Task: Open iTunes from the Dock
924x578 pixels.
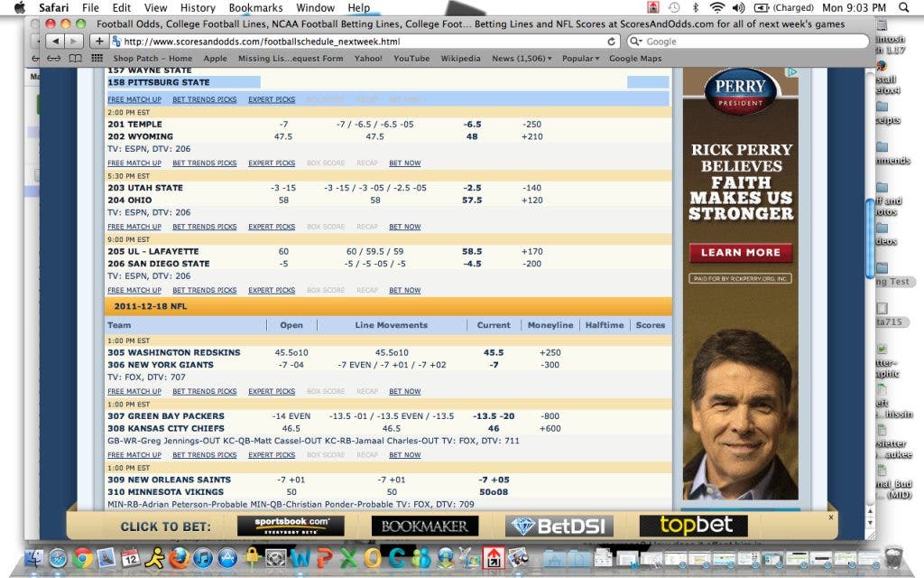Action: coord(203,557)
